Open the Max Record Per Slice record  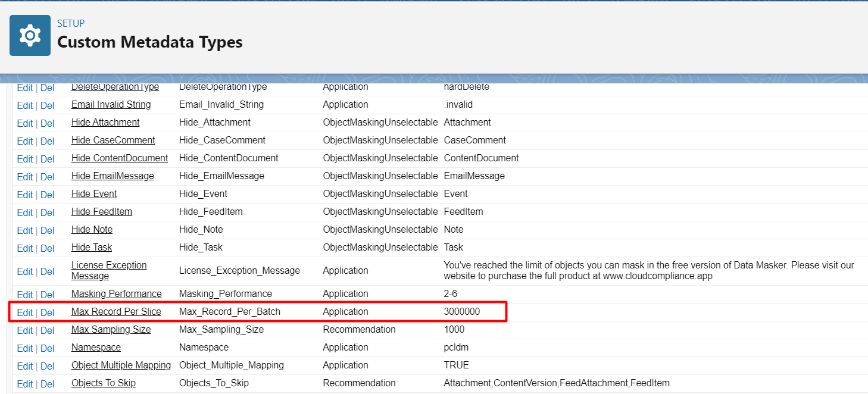(x=116, y=311)
